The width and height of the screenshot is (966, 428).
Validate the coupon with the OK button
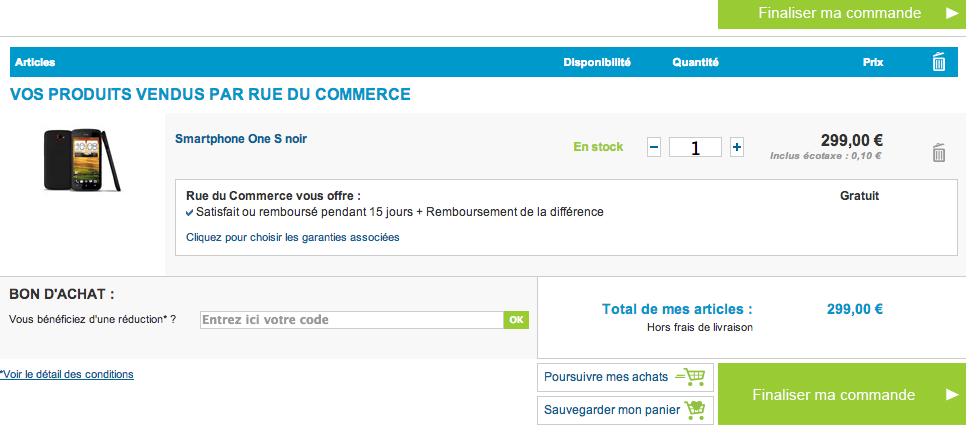pyautogui.click(x=516, y=320)
